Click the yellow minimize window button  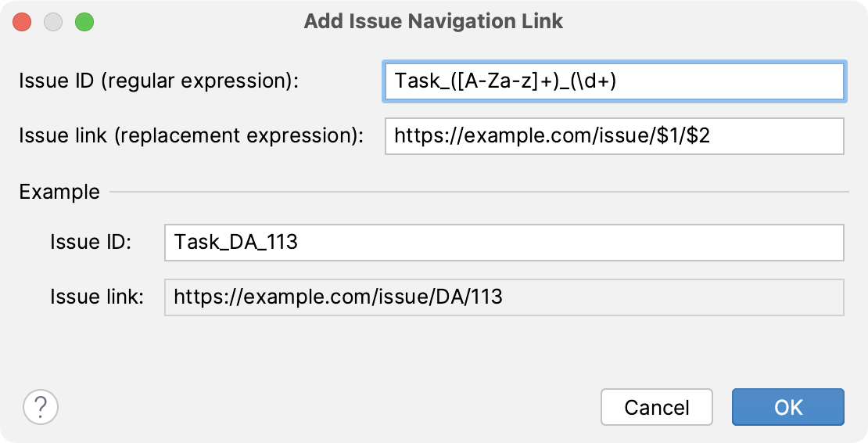[x=53, y=22]
